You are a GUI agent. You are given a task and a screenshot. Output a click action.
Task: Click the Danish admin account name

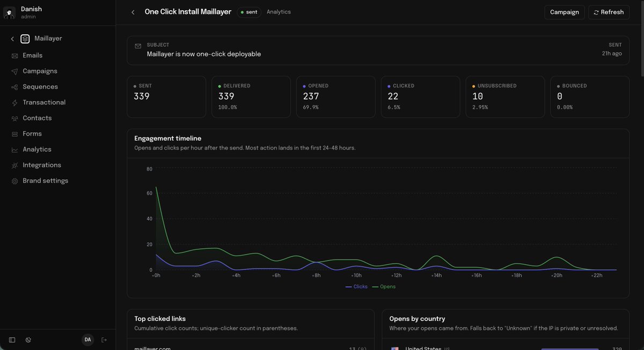31,9
